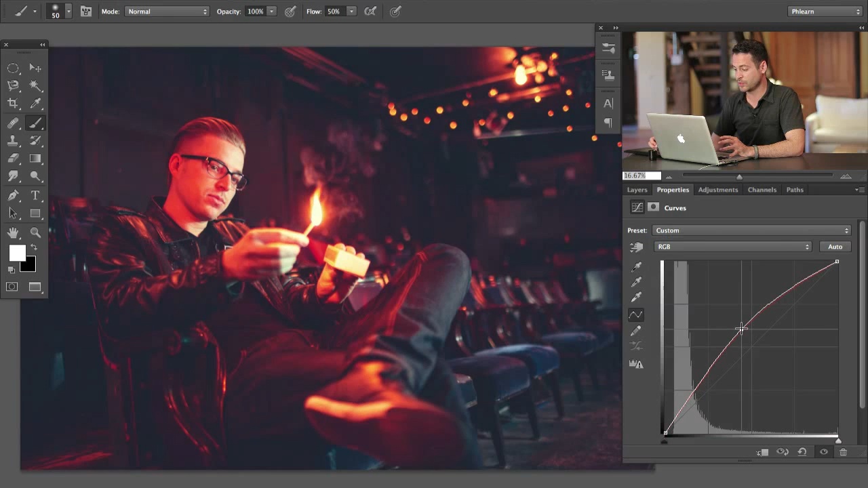Select the Hand tool
The width and height of the screenshot is (868, 488).
13,233
